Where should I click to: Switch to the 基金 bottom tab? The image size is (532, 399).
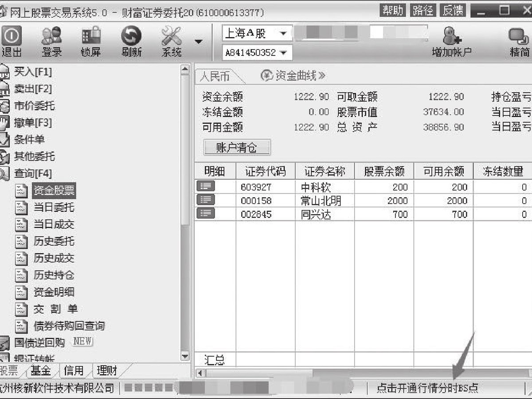tap(41, 371)
